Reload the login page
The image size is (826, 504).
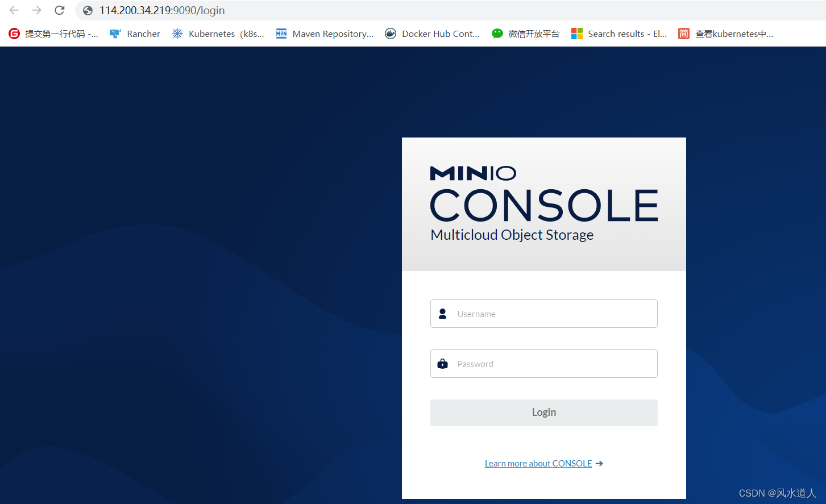click(59, 10)
